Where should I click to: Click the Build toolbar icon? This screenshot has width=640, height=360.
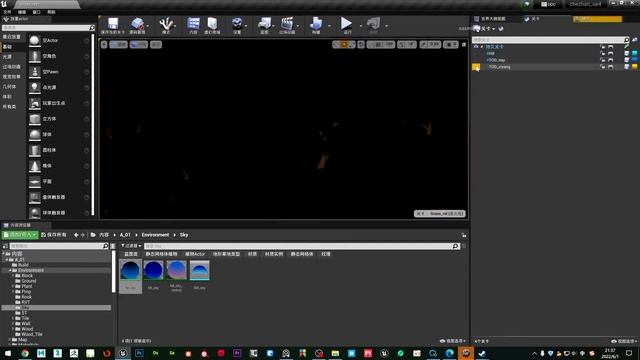pos(316,25)
